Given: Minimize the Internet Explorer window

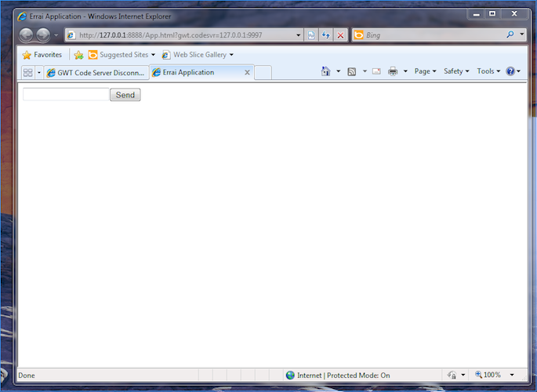Looking at the screenshot, I should pos(476,14).
